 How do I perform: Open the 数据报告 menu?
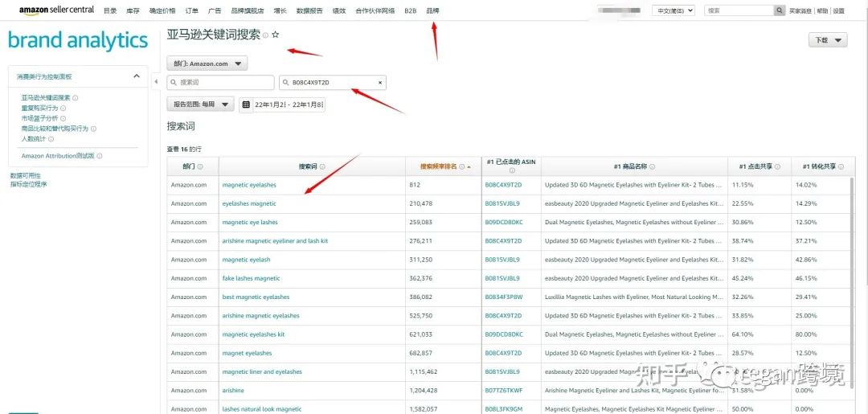[x=309, y=10]
